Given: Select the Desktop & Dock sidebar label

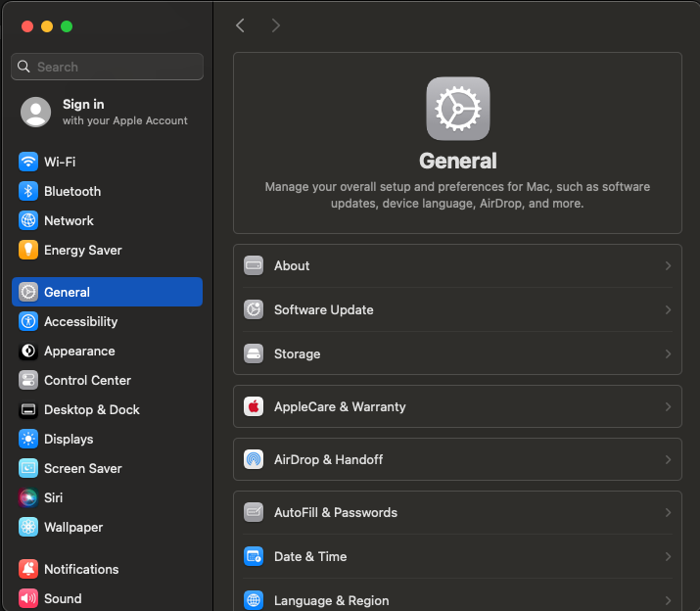Looking at the screenshot, I should tap(92, 409).
